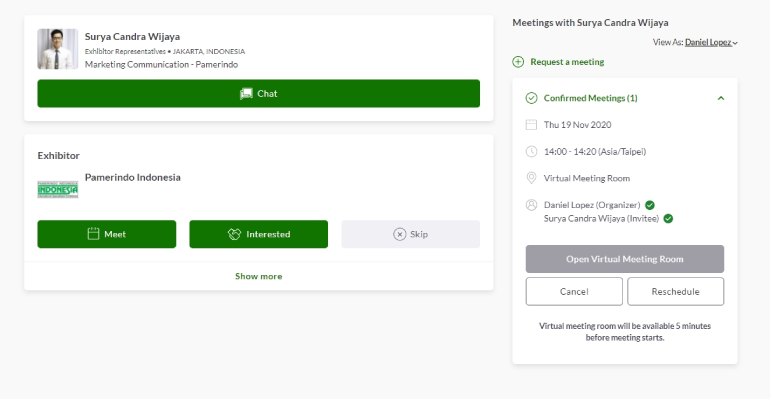The image size is (770, 399).
Task: Collapse the Confirmed Meetings section with the chevron
Action: click(x=721, y=98)
